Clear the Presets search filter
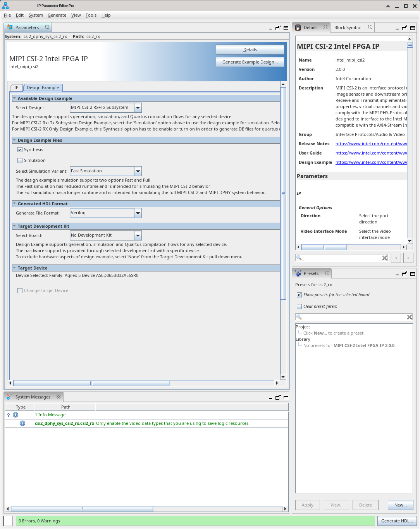This screenshot has width=420, height=529. tap(410, 317)
